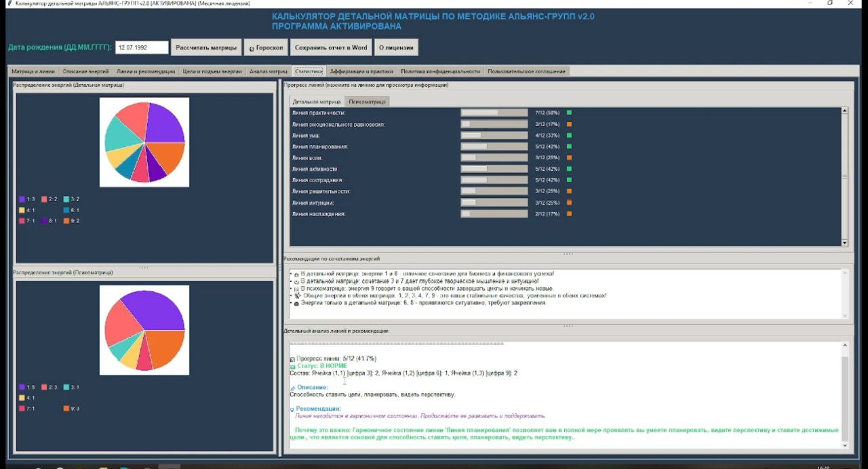Go to the 'Линии и рекомендации' tab
The image size is (868, 469).
(146, 71)
